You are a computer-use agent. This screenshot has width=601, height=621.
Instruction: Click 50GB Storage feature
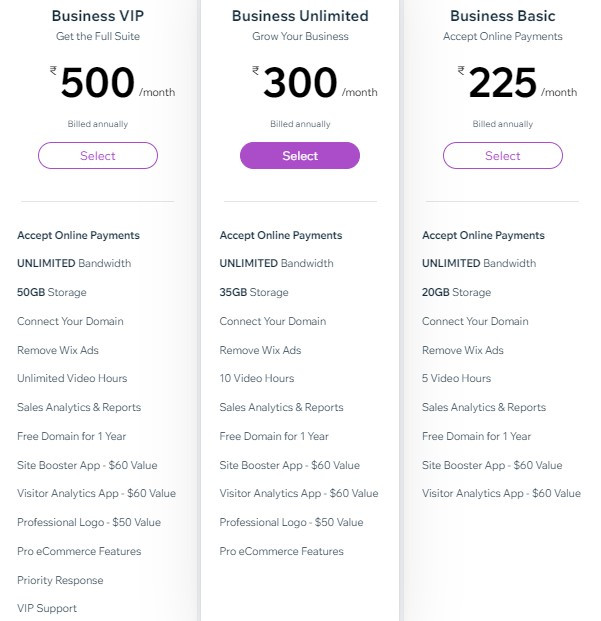coord(52,292)
